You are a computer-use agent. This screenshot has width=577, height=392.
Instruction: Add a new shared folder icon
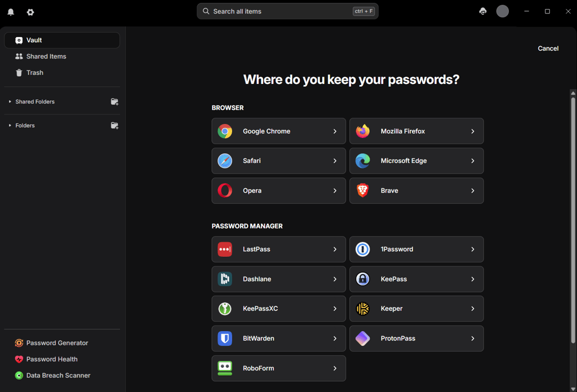click(115, 102)
